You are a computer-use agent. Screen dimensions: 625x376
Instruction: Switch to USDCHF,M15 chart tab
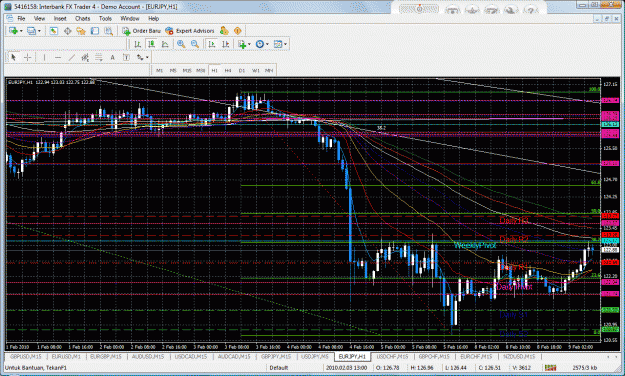point(392,356)
